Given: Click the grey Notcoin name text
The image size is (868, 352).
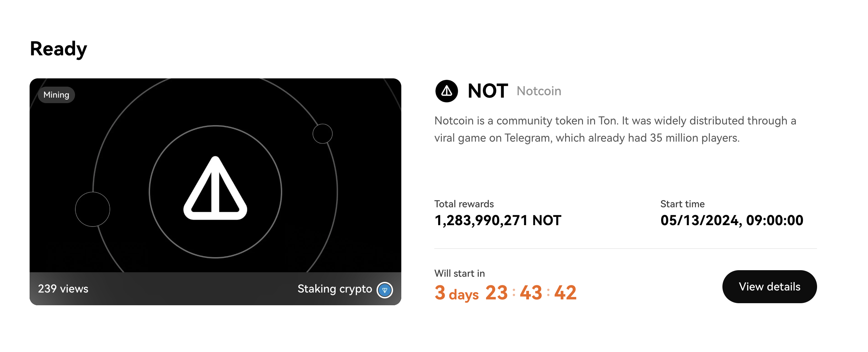Looking at the screenshot, I should tap(539, 91).
